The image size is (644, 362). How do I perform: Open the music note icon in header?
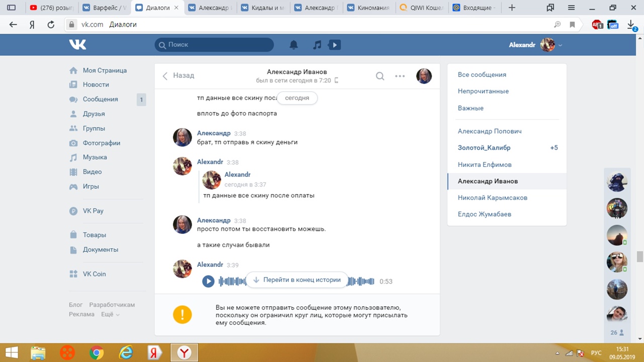coord(317,45)
